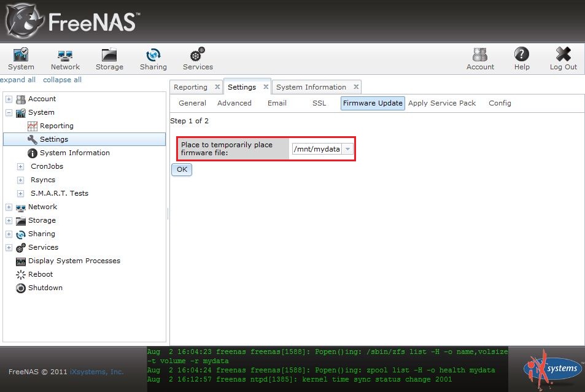Collapse the System tree node
Viewport: 585px width, 392px height.
pyautogui.click(x=9, y=113)
